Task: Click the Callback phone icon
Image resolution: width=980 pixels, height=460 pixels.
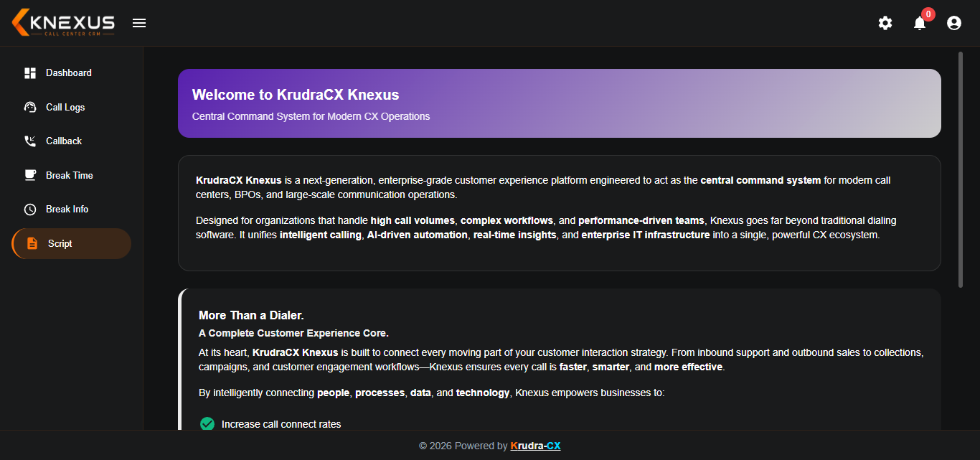Action: 30,141
